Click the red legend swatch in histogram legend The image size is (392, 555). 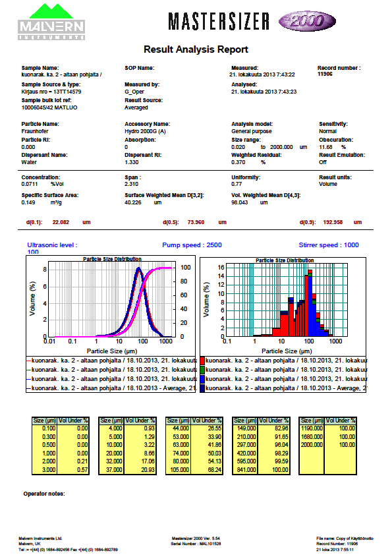[x=202, y=361]
